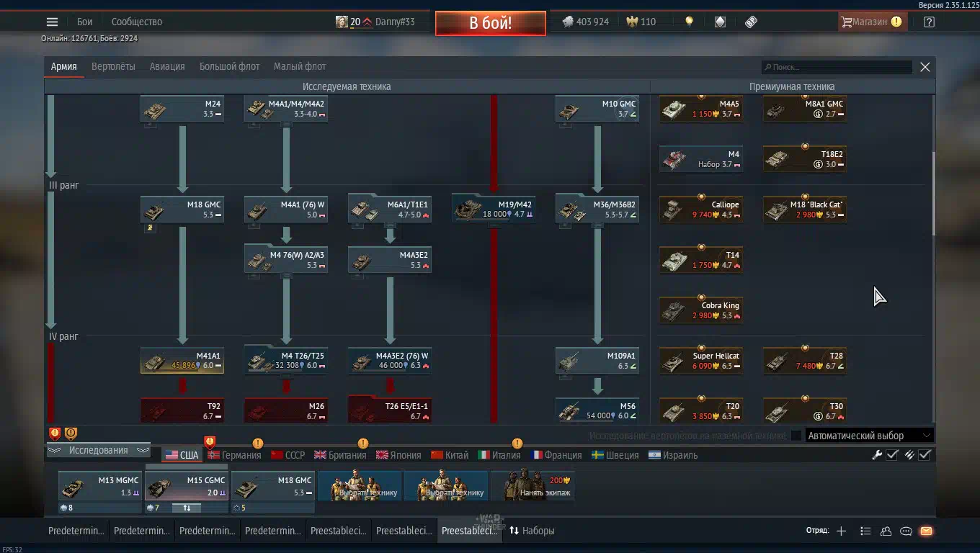This screenshot has height=553, width=980.
Task: Select premium M18 'Black Cat' card
Action: coord(805,209)
